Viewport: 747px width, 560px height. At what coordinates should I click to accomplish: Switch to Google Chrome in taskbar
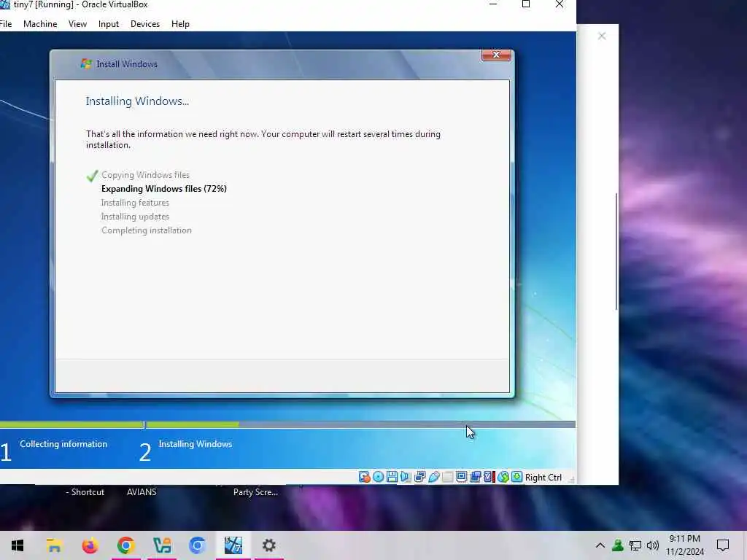coord(125,545)
